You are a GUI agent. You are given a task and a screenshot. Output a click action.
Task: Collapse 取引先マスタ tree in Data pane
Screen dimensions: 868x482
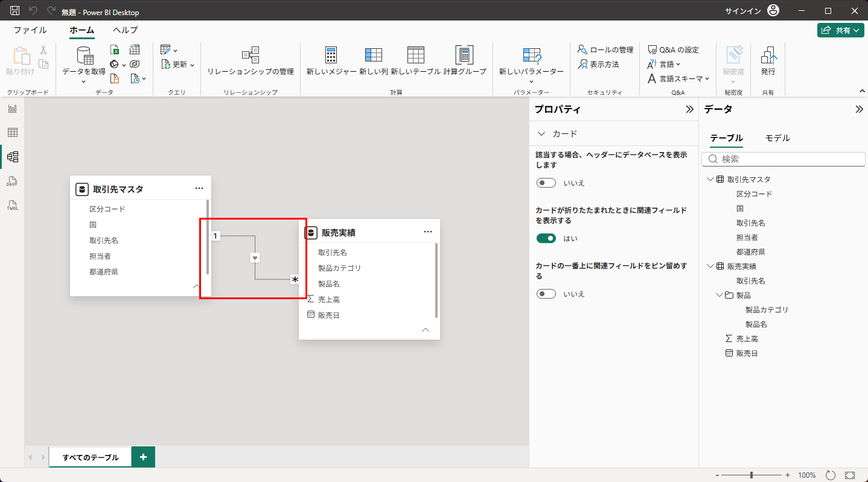click(710, 179)
